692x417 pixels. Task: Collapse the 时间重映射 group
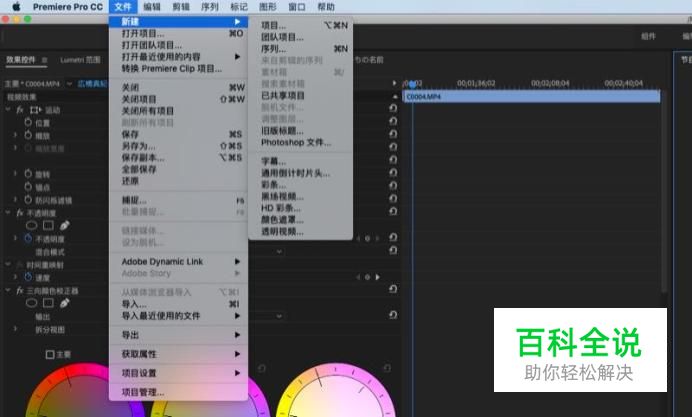pos(8,264)
